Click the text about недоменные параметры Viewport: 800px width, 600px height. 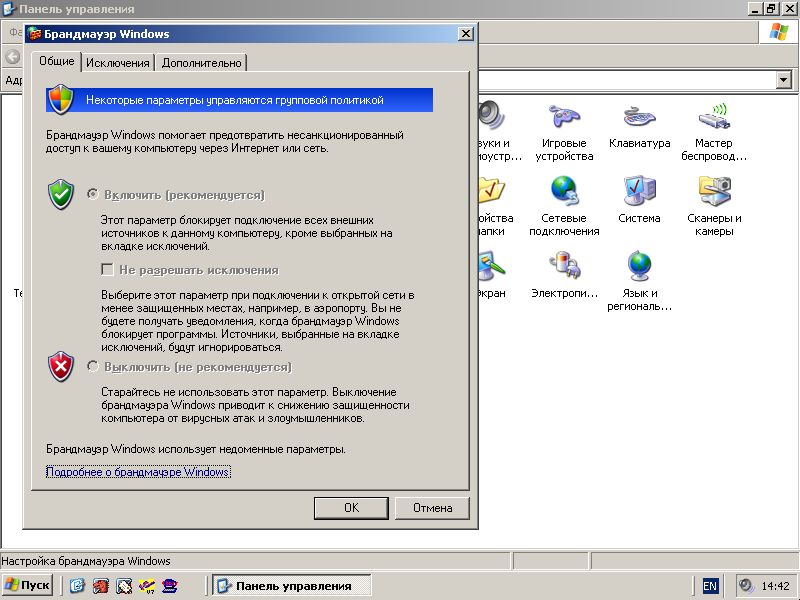click(x=196, y=449)
